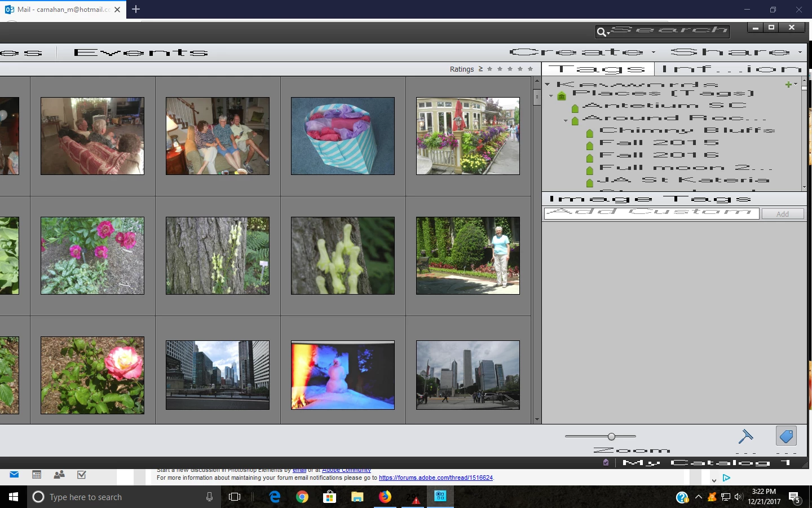The image size is (812, 508).
Task: Set rating filter to fifth star
Action: 530,69
